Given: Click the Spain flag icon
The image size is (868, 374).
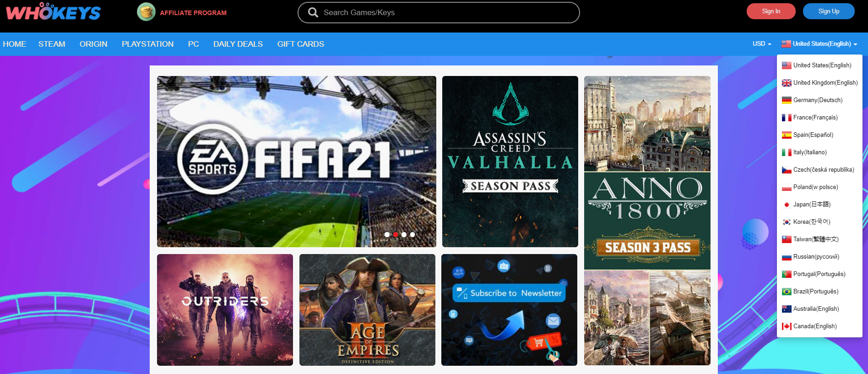Looking at the screenshot, I should [x=787, y=135].
